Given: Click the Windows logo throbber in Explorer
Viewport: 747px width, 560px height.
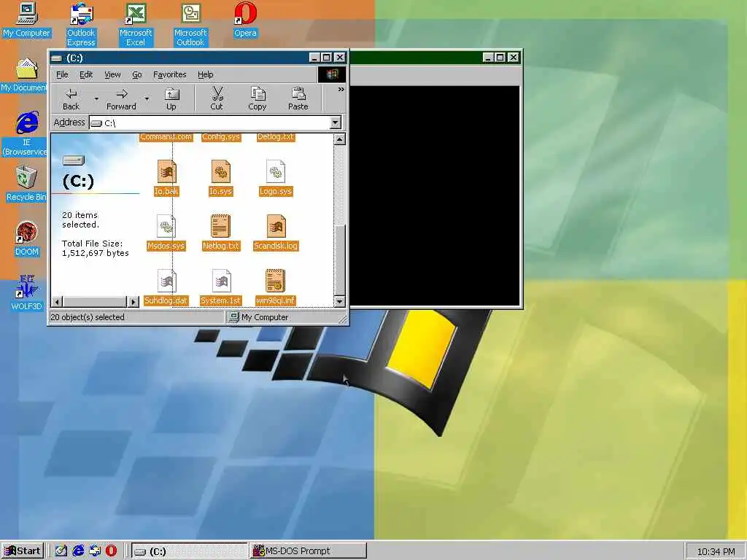Looking at the screenshot, I should pos(332,75).
